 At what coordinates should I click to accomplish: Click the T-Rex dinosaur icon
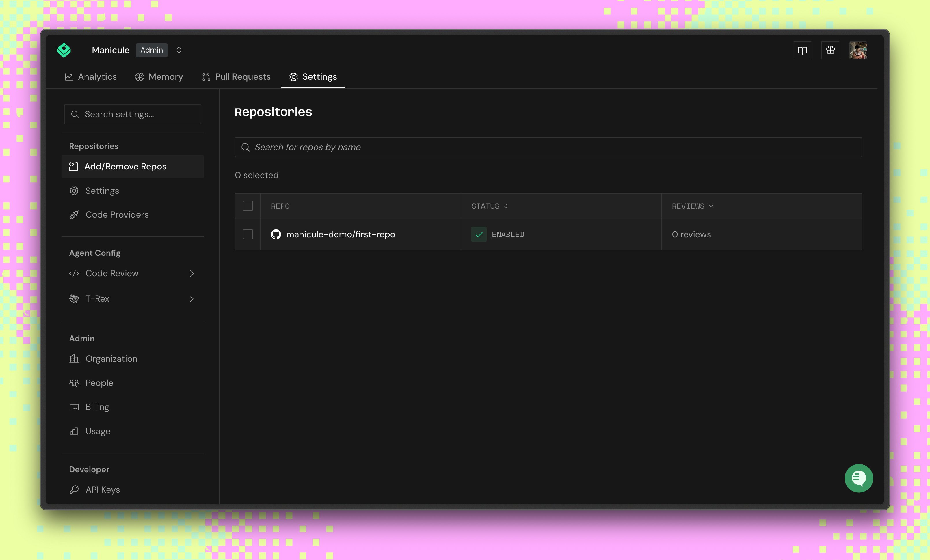coord(74,299)
